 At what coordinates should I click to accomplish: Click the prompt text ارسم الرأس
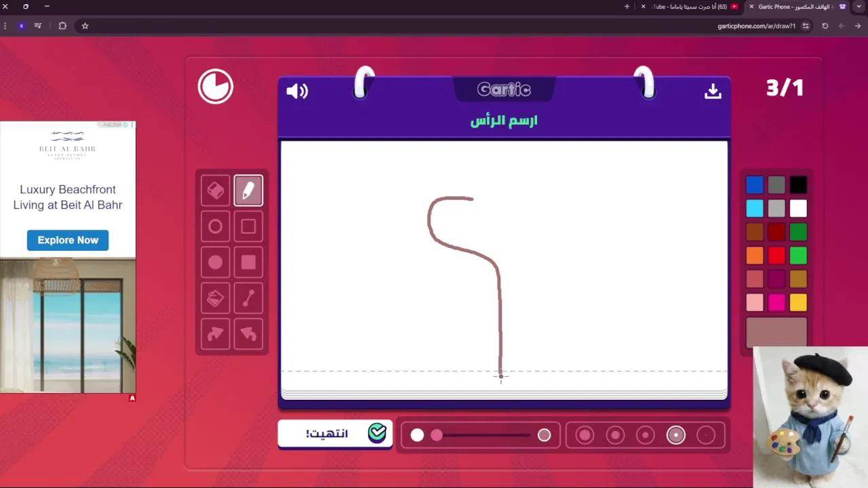pos(504,121)
